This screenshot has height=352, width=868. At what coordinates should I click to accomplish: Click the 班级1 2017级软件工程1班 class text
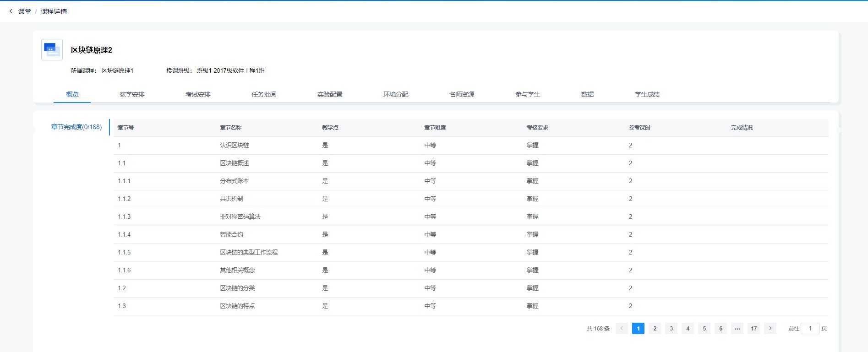coord(231,70)
